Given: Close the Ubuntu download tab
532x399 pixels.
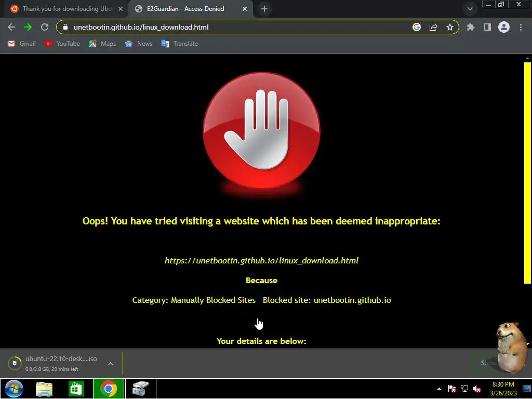Looking at the screenshot, I should 121,9.
